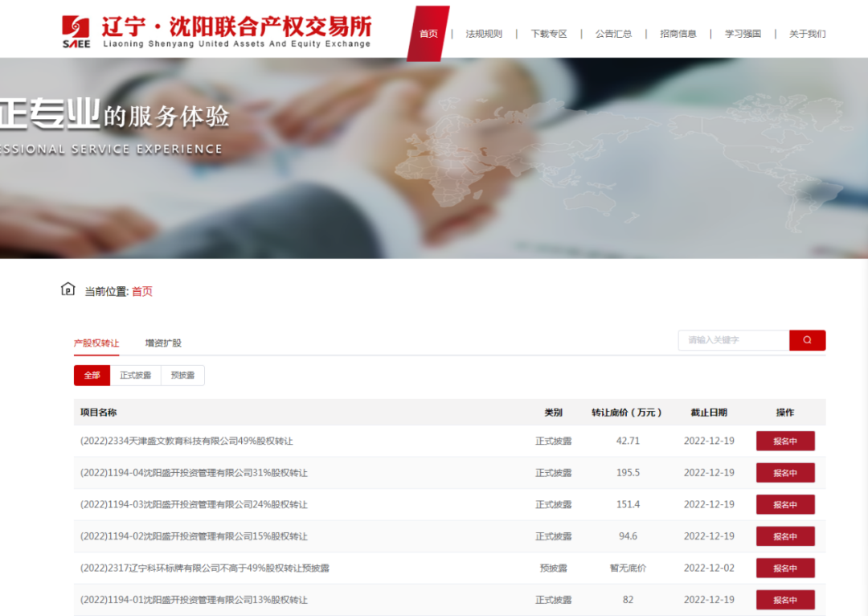
Task: Select the 全部 filter button
Action: [x=92, y=376]
